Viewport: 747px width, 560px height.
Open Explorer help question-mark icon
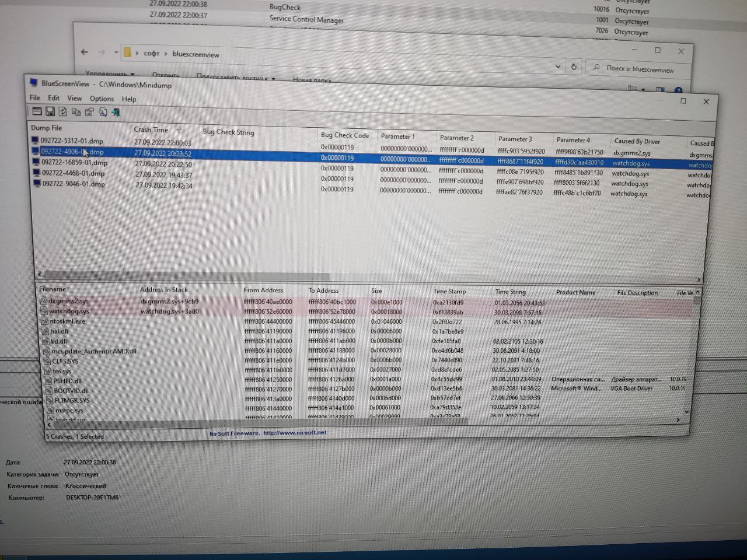pos(678,90)
